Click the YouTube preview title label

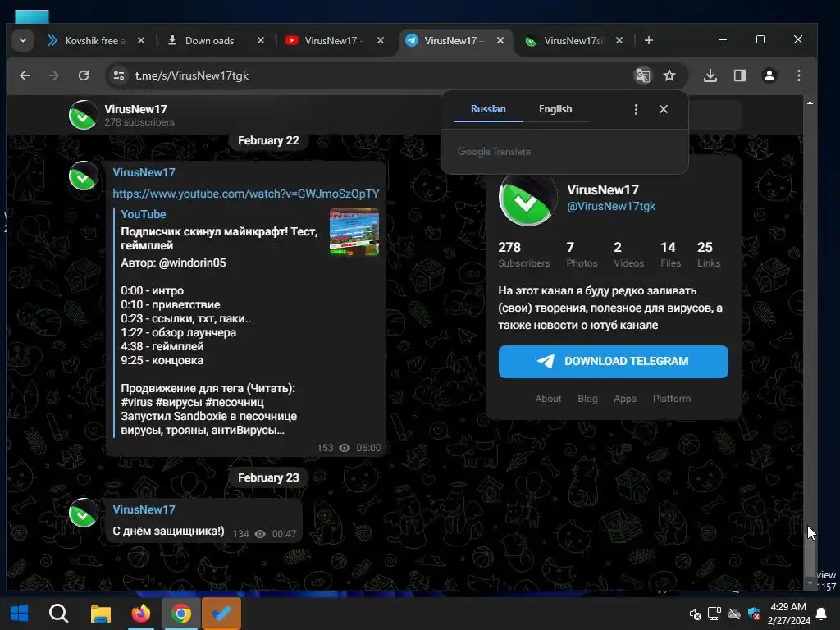click(143, 214)
